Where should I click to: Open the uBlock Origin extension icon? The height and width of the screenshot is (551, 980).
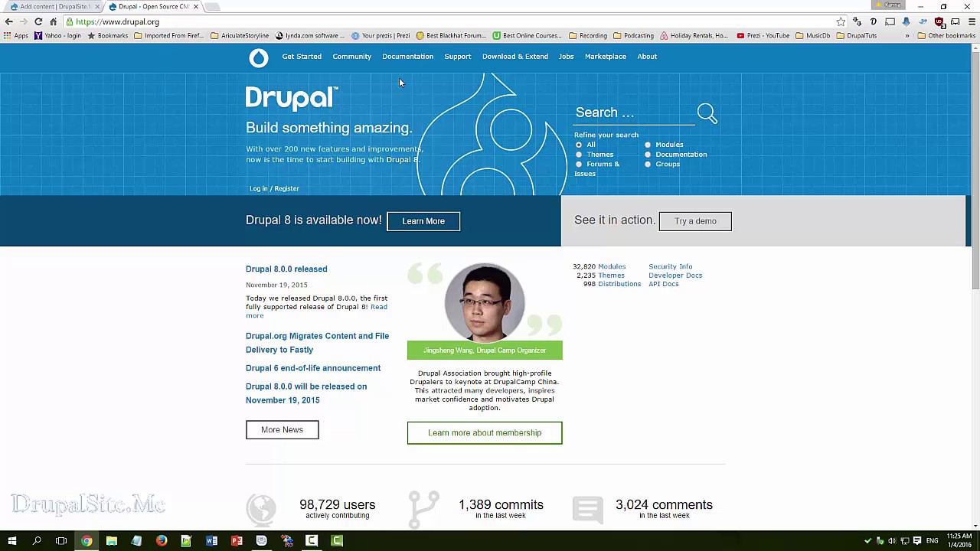point(939,21)
